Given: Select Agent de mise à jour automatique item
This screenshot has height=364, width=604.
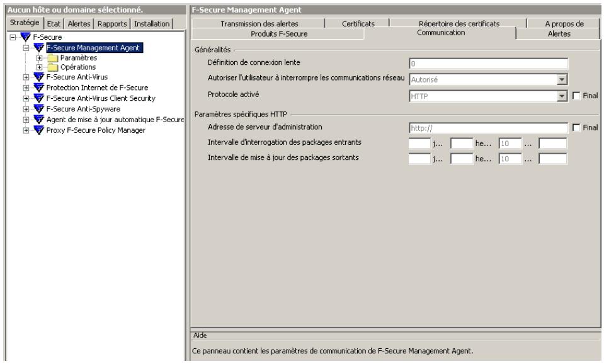Looking at the screenshot, I should (115, 120).
